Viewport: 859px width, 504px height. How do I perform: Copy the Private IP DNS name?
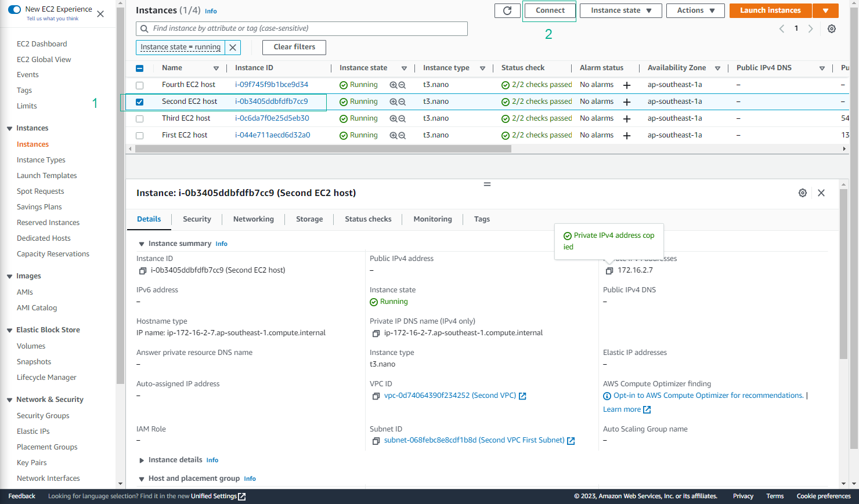376,333
